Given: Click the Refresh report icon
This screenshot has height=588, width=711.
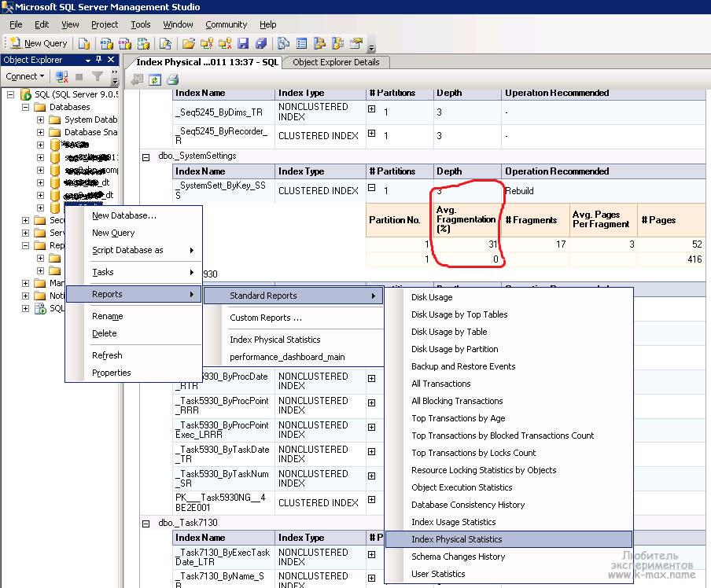Looking at the screenshot, I should click(155, 80).
